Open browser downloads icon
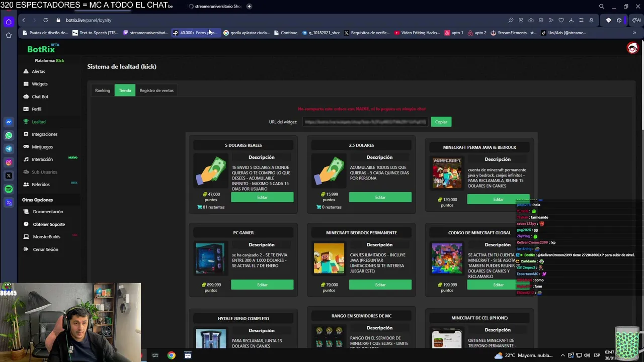 [571, 20]
